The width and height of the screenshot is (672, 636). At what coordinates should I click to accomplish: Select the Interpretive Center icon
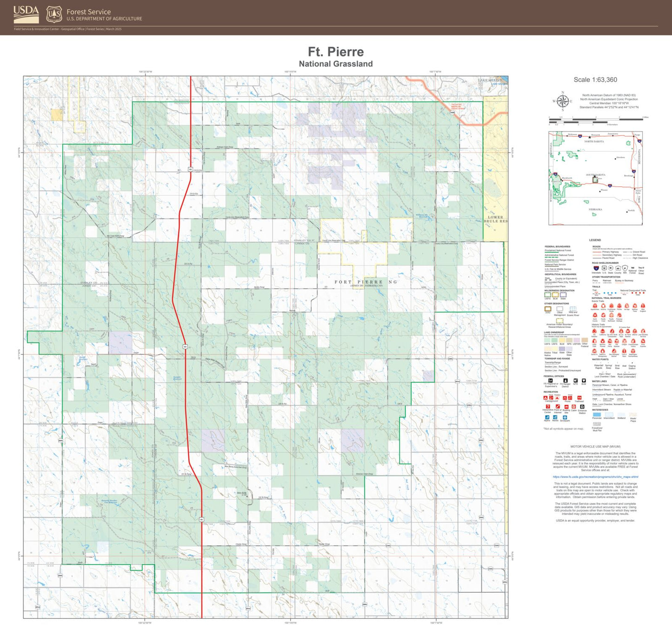coord(548,407)
